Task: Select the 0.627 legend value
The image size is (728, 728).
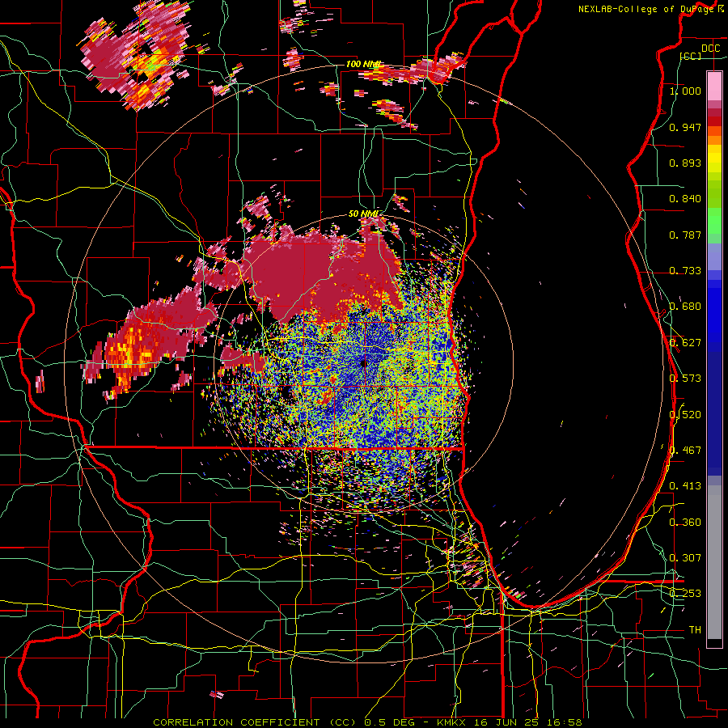Action: point(685,343)
